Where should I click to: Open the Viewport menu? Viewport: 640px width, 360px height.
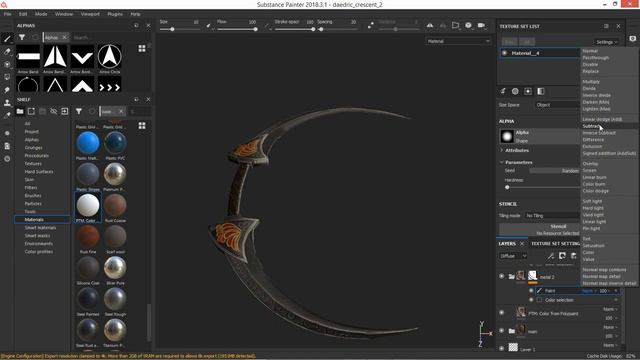click(x=90, y=14)
